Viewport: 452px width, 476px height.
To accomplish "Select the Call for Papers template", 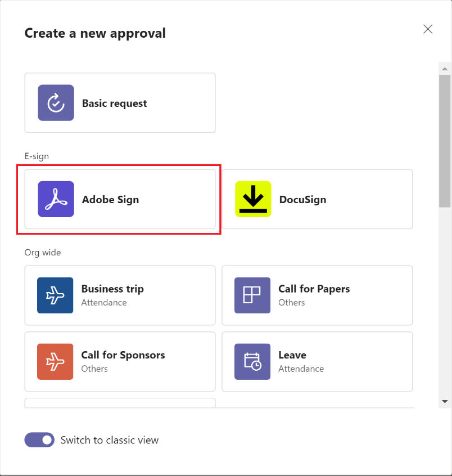I will click(x=317, y=295).
